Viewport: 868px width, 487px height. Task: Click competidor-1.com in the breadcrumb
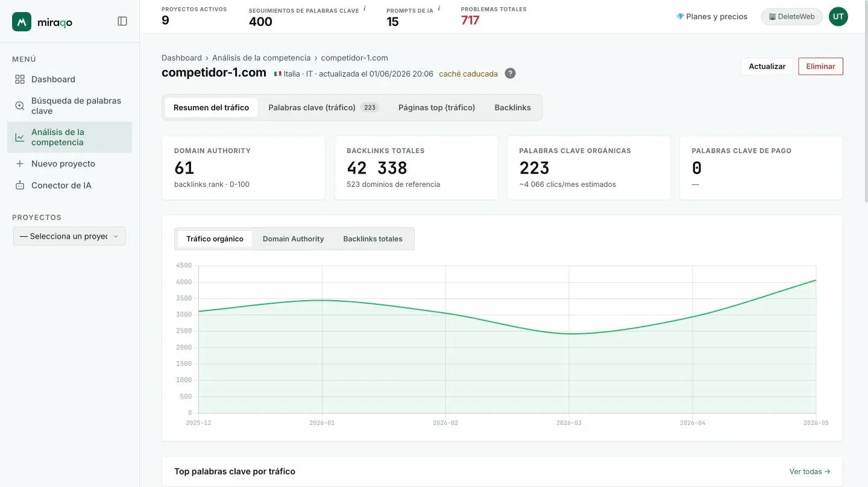pyautogui.click(x=354, y=58)
